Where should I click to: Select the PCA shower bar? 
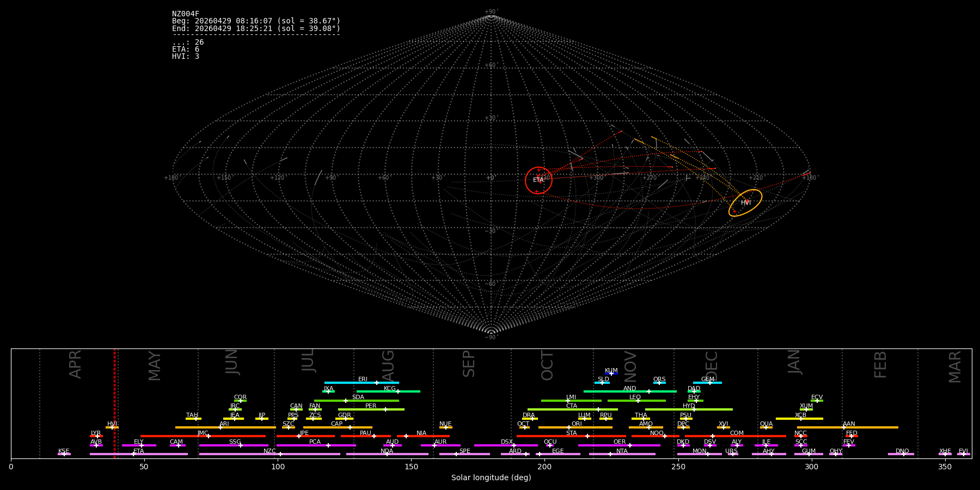[316, 445]
